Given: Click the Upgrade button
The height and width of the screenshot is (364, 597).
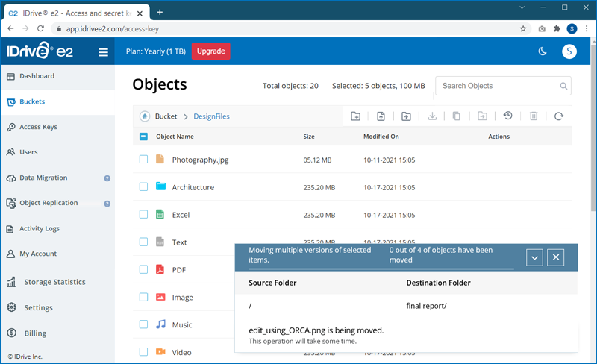Looking at the screenshot, I should tap(211, 51).
